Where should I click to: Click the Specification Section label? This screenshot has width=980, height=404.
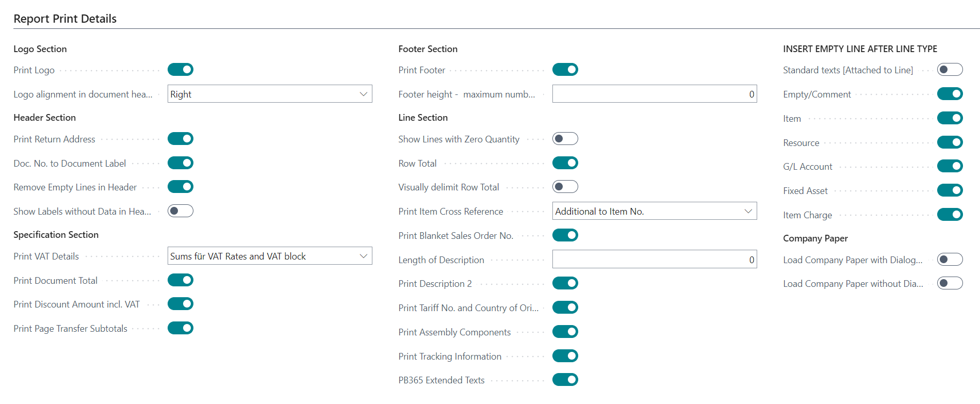pyautogui.click(x=56, y=235)
